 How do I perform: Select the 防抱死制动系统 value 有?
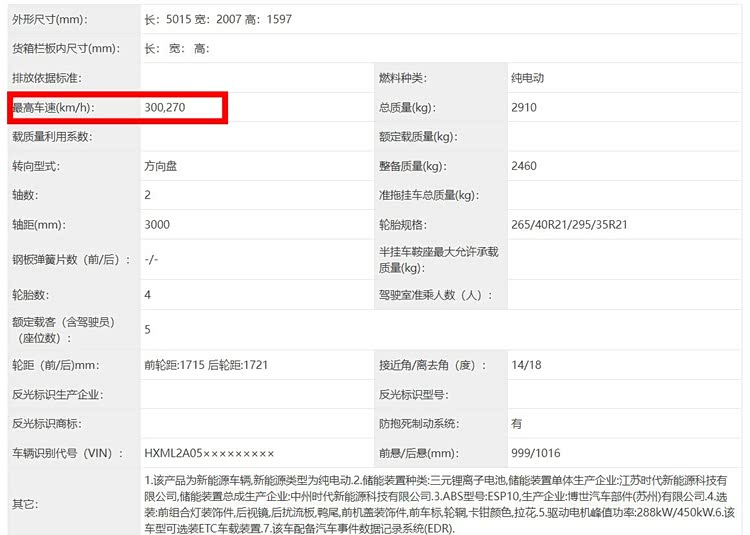pyautogui.click(x=516, y=423)
